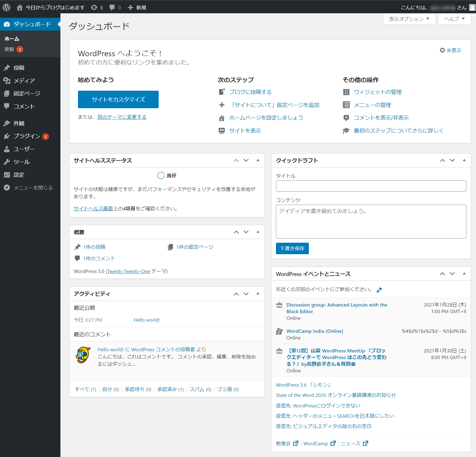Open the 外観 brush icon in sidebar
476x457 pixels.
click(7, 123)
